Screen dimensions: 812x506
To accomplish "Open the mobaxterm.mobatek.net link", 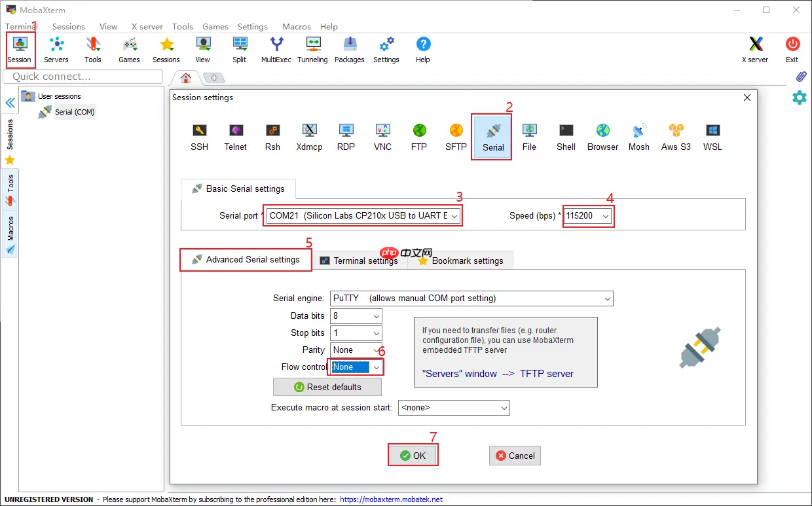I will [392, 499].
